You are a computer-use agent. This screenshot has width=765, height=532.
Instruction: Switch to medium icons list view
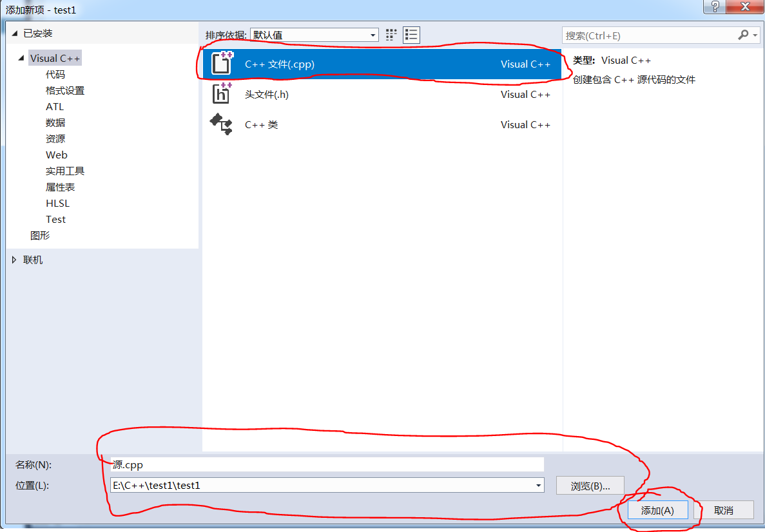(411, 35)
